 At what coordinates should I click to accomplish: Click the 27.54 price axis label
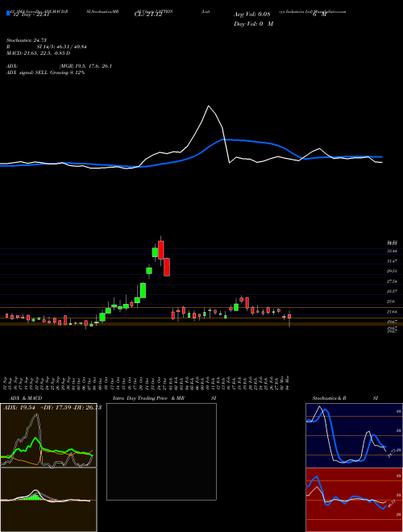pyautogui.click(x=392, y=281)
